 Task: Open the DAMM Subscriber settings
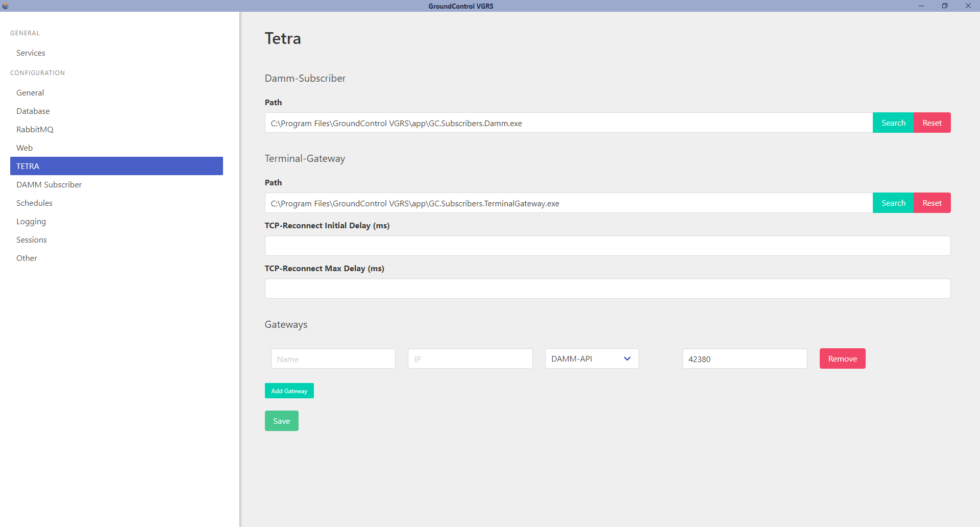click(x=49, y=185)
